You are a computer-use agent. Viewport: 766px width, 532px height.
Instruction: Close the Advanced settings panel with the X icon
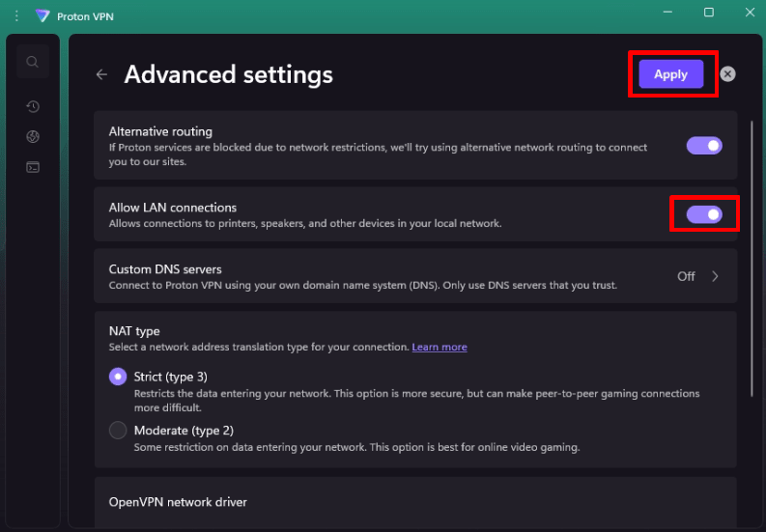click(727, 74)
